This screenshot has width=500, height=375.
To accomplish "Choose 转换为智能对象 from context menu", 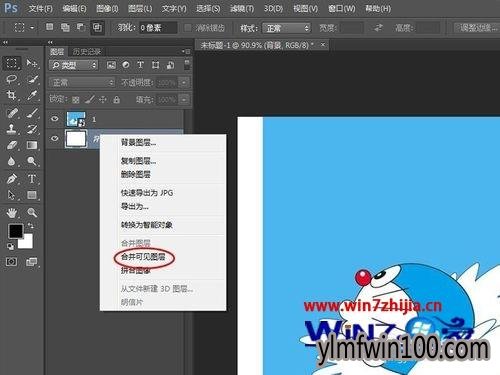I will pyautogui.click(x=146, y=225).
